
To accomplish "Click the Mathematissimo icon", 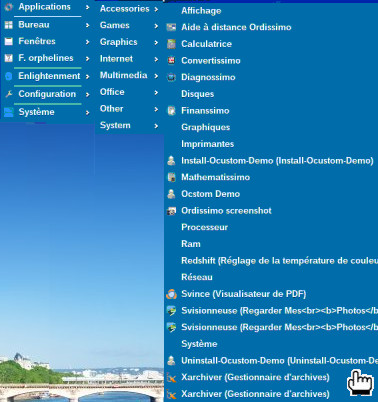I will pyautogui.click(x=171, y=177).
